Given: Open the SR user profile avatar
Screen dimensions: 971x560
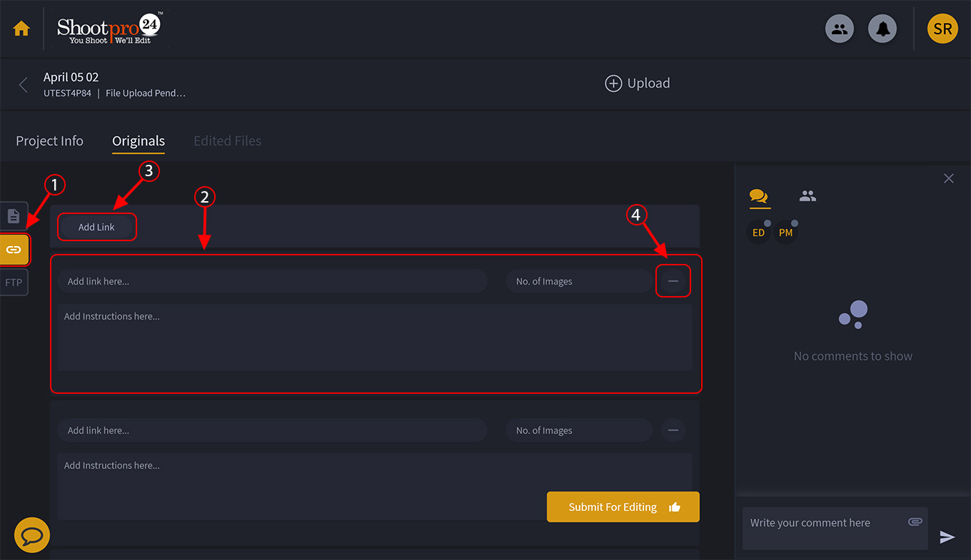Looking at the screenshot, I should [x=942, y=29].
